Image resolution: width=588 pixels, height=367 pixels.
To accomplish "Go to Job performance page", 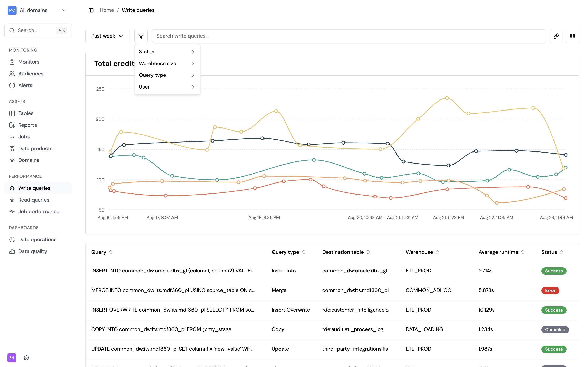I will (x=39, y=211).
